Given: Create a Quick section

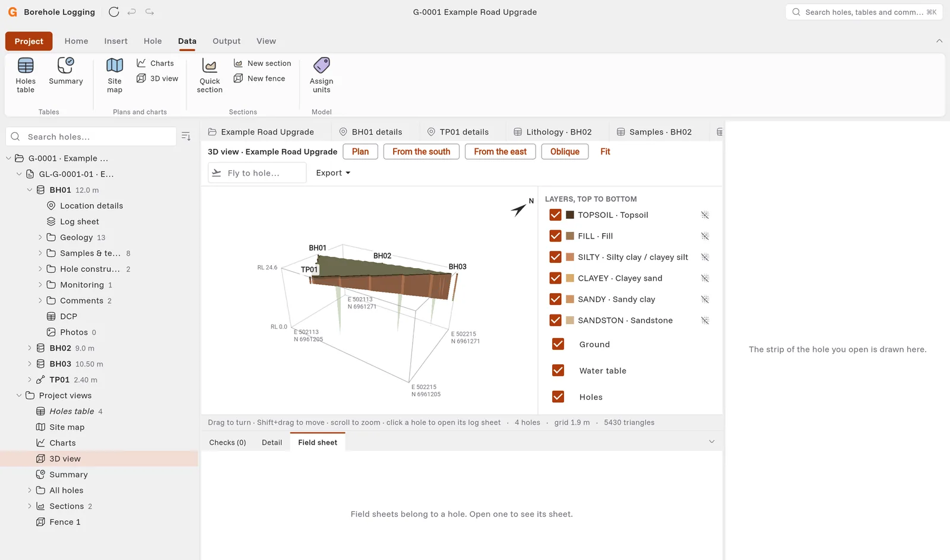Looking at the screenshot, I should click(x=210, y=75).
